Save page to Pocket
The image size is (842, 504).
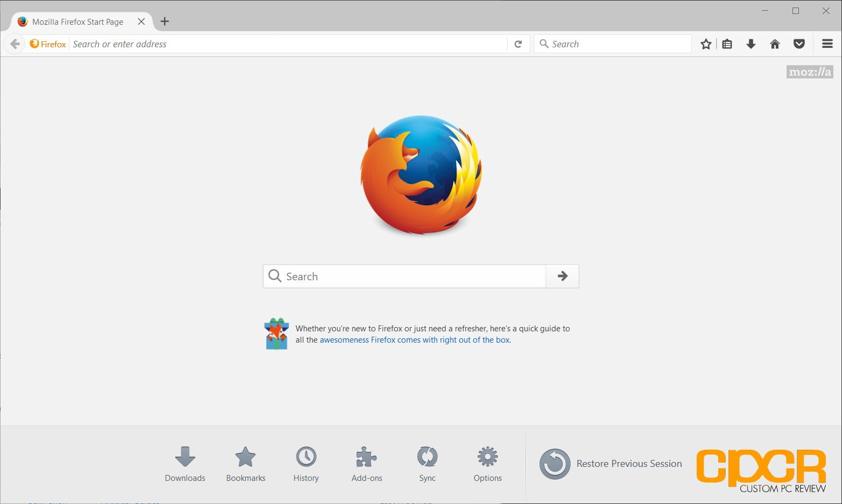pos(799,44)
